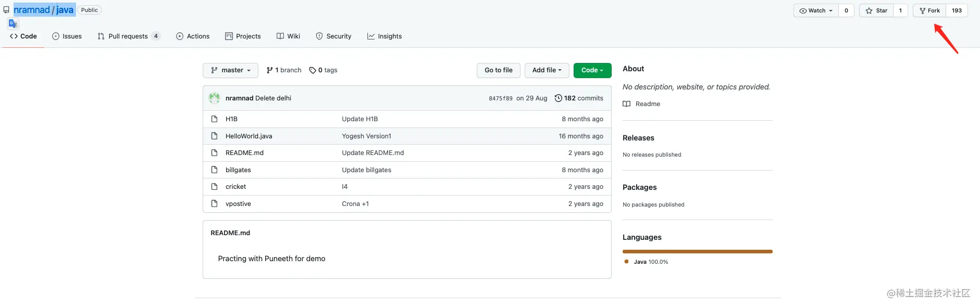Click the file icon next to vpostive
This screenshot has width=980, height=308.
coord(214,204)
